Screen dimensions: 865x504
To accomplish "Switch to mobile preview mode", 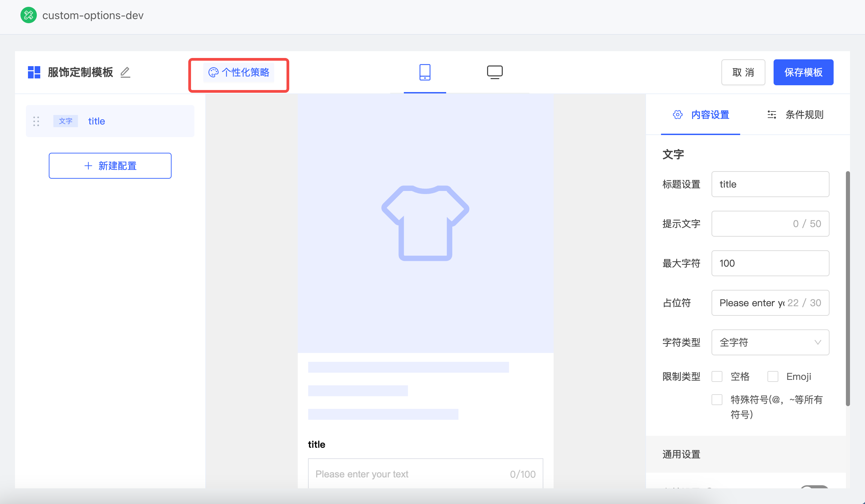I will tap(425, 72).
